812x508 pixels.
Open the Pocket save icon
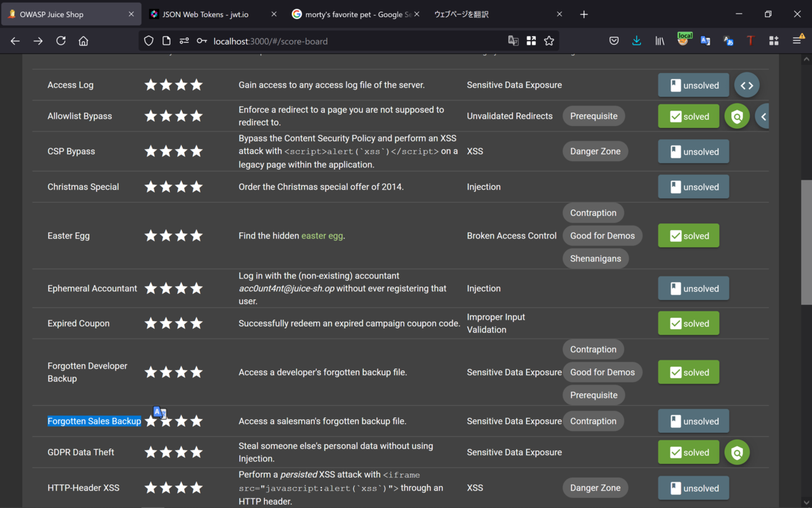tap(614, 41)
